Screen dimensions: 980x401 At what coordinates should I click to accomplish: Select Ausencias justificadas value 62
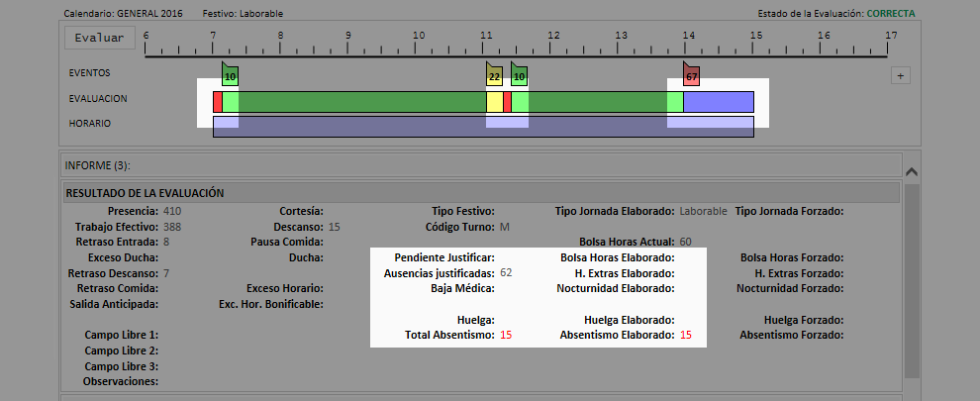click(x=506, y=272)
